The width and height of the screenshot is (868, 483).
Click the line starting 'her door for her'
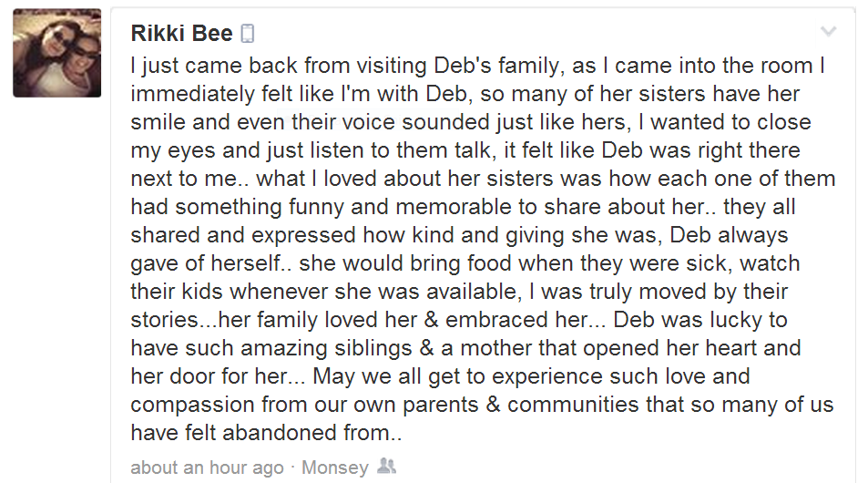click(x=440, y=377)
